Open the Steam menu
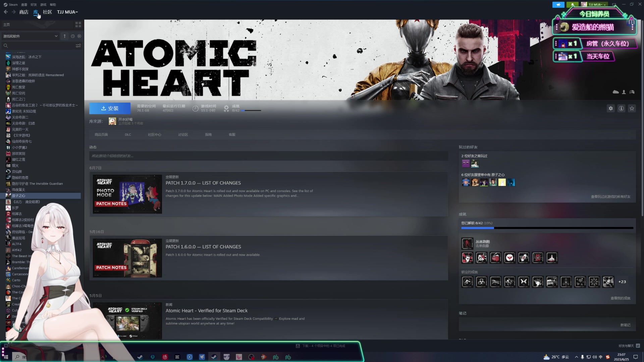644x362 pixels. point(11,5)
